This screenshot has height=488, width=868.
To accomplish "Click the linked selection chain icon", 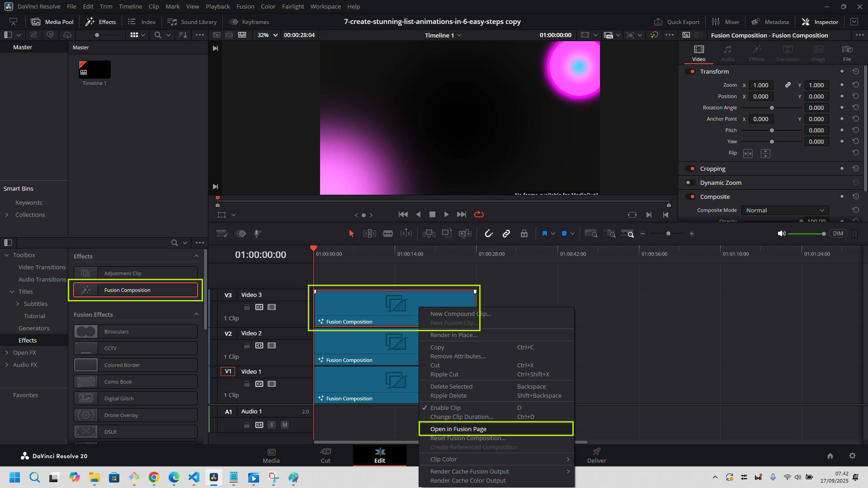I will [x=506, y=234].
